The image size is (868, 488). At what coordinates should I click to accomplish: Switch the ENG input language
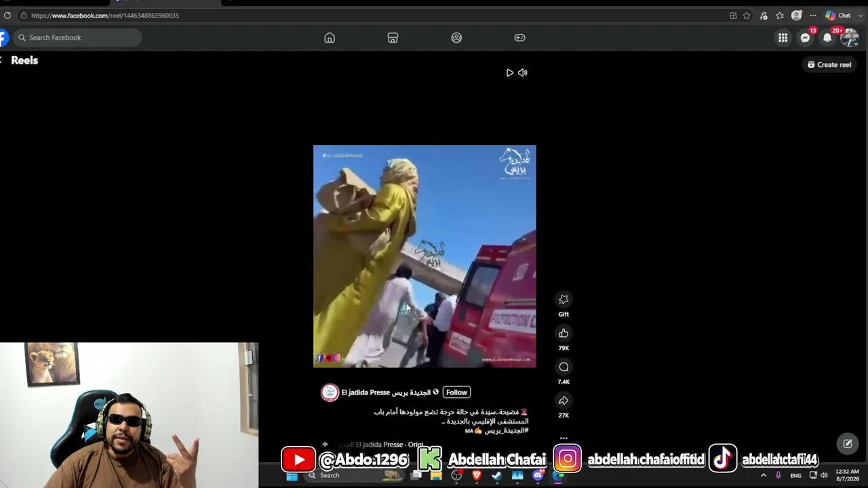tap(796, 476)
